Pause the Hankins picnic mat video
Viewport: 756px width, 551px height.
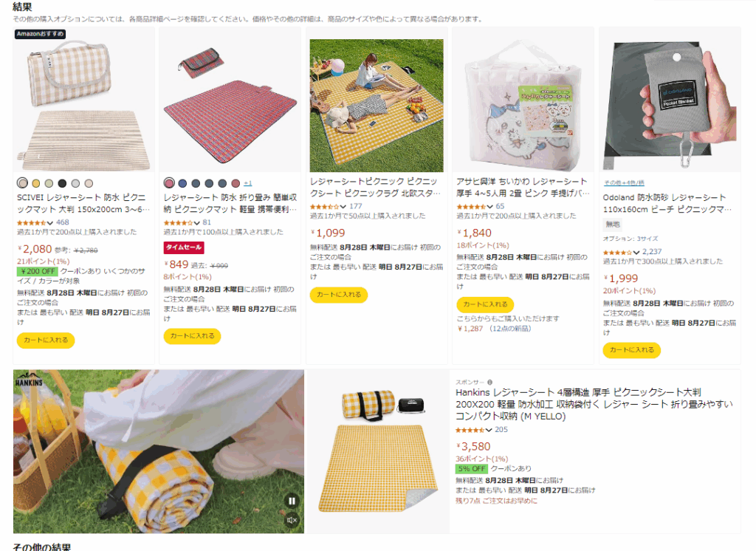[x=292, y=501]
